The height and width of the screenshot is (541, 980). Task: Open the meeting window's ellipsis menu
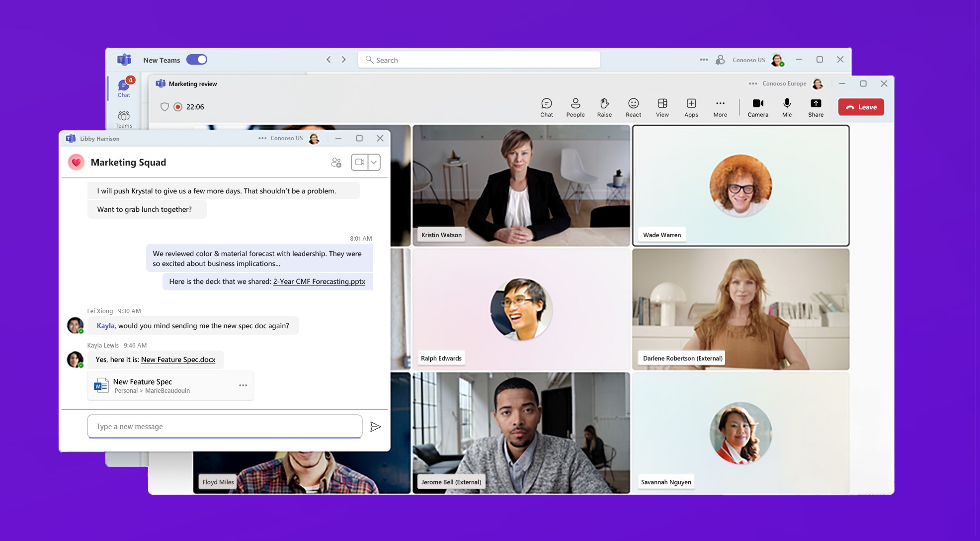point(753,84)
